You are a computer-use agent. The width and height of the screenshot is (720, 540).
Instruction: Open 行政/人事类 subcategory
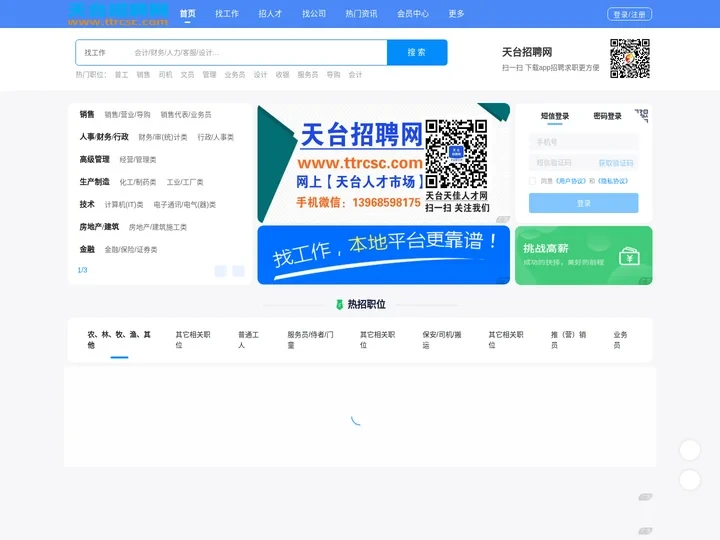pyautogui.click(x=216, y=137)
